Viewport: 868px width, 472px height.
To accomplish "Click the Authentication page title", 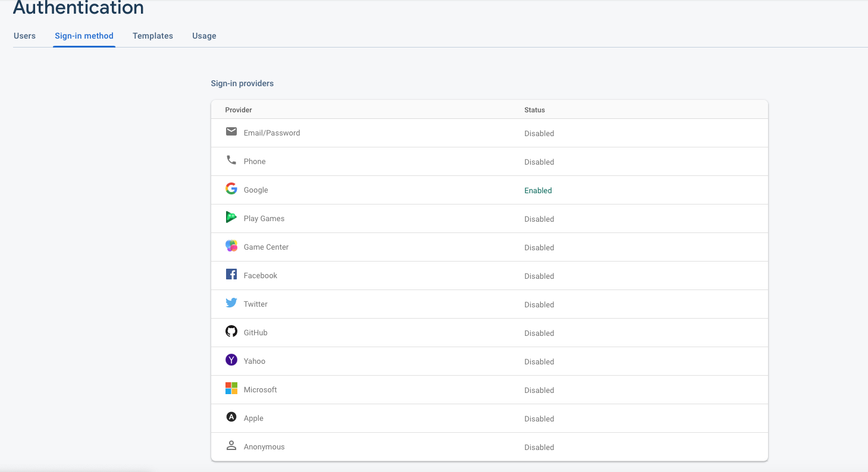I will tap(79, 8).
